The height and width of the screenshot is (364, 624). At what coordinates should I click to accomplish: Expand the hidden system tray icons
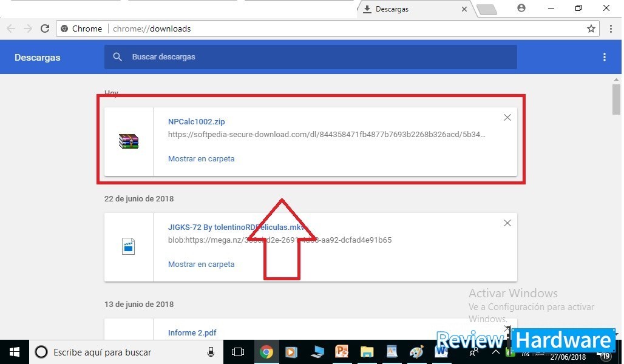coord(495,352)
